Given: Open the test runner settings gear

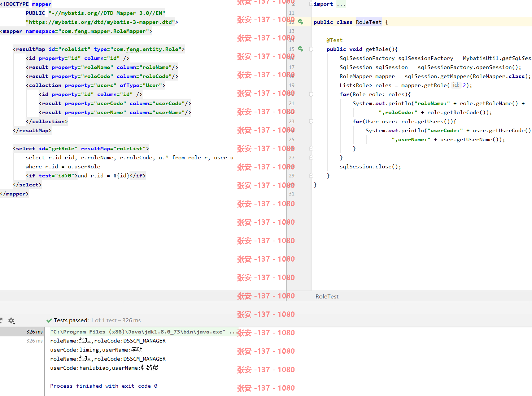Looking at the screenshot, I should [11, 320].
